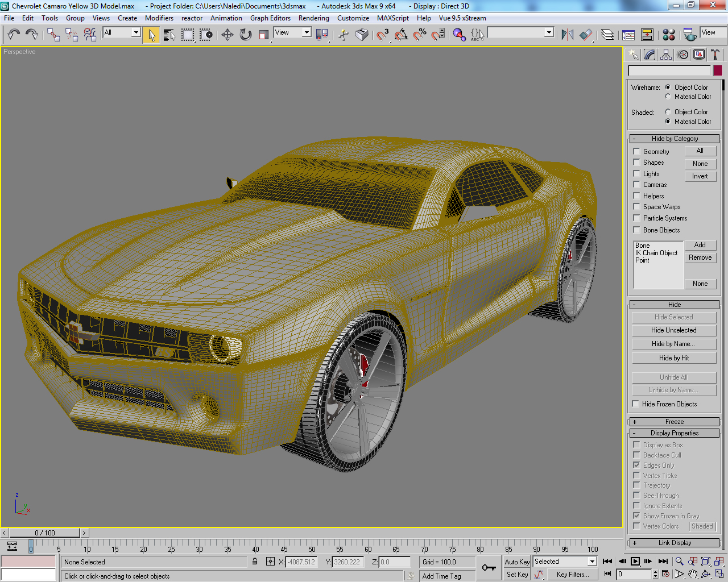Toggle the Angle Snap icon
728x582 pixels.
point(402,35)
